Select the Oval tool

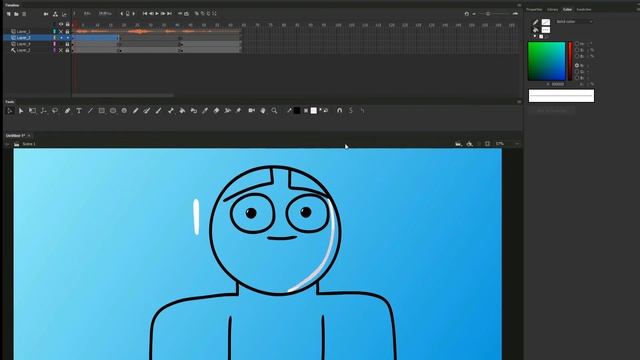pos(113,111)
